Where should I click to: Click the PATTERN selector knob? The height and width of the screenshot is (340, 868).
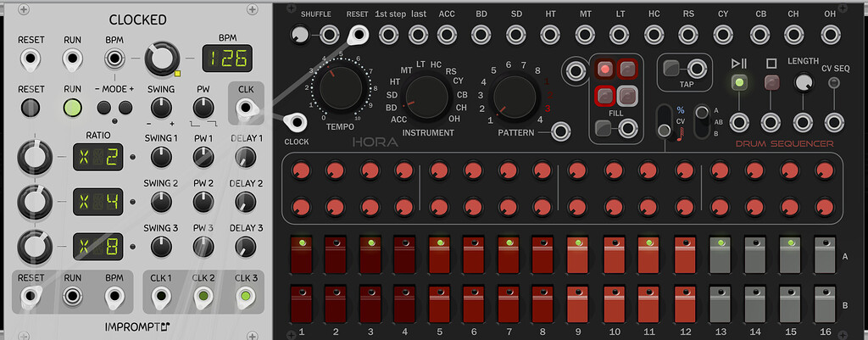[x=515, y=98]
